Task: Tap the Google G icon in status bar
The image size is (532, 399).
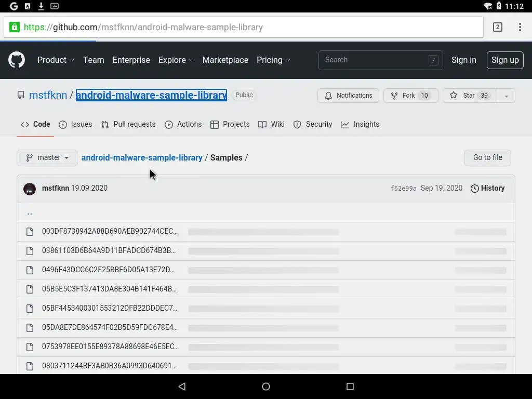Action: point(14,6)
